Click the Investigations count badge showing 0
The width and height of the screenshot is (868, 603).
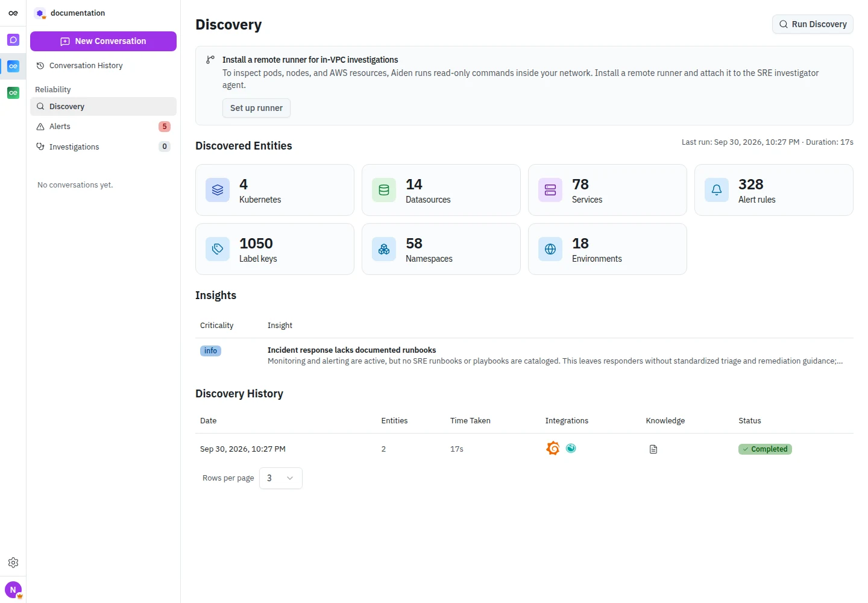point(165,147)
